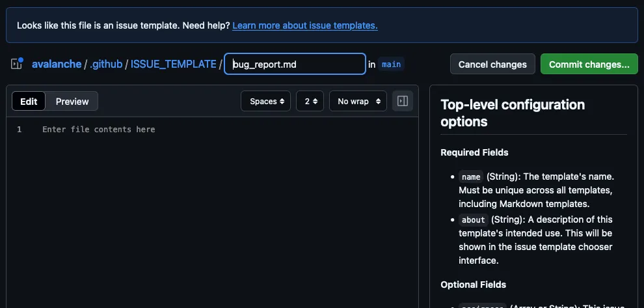Image resolution: width=644 pixels, height=308 pixels.
Task: Navigate to the .github folder breadcrumb
Action: [106, 64]
